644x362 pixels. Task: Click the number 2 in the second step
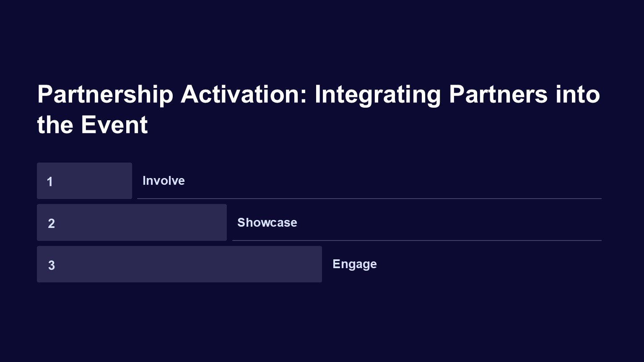click(51, 223)
